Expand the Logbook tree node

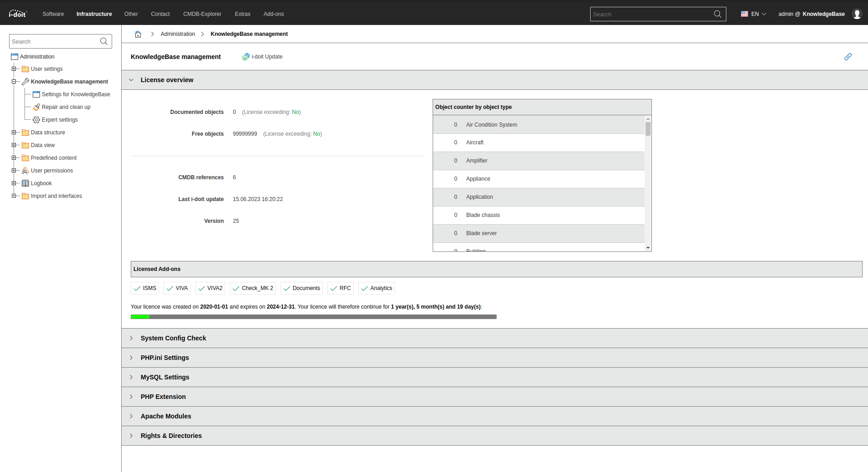click(14, 183)
